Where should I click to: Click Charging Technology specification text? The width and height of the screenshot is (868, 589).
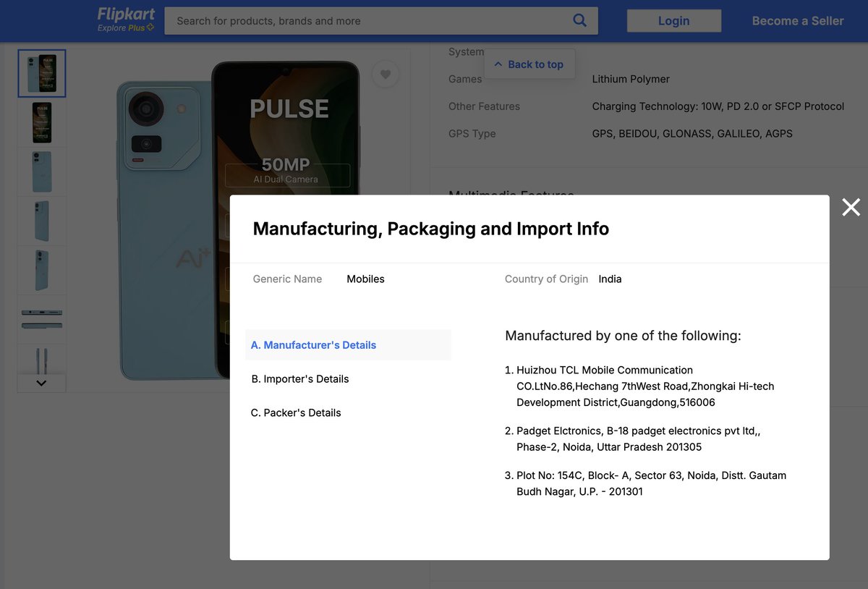click(x=718, y=106)
